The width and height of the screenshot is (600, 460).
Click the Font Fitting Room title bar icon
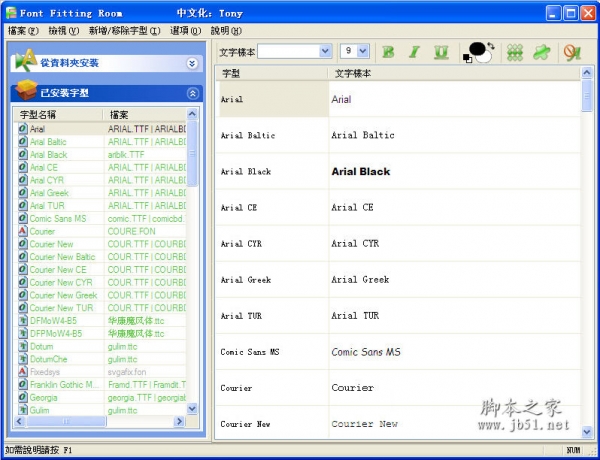click(11, 13)
